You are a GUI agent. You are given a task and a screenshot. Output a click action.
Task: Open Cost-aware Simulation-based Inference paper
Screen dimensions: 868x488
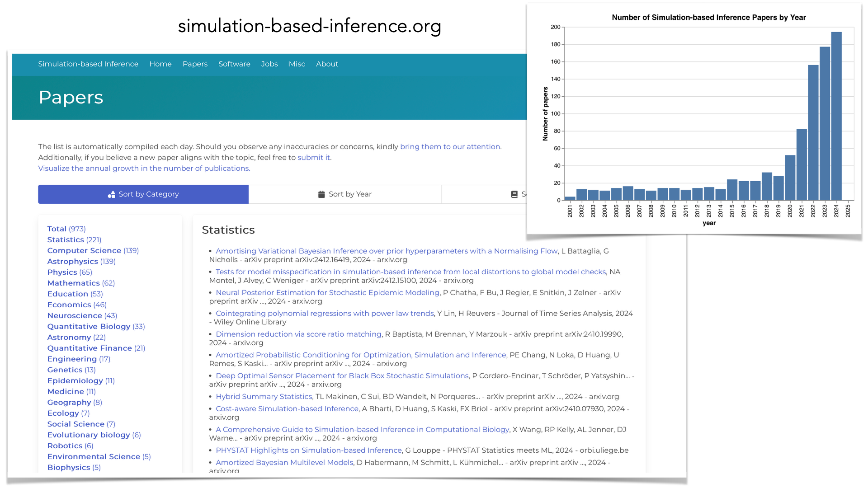click(x=287, y=409)
